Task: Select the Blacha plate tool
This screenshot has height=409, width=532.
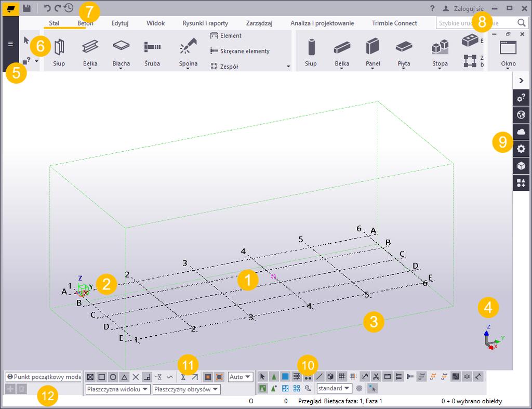Action: point(121,52)
